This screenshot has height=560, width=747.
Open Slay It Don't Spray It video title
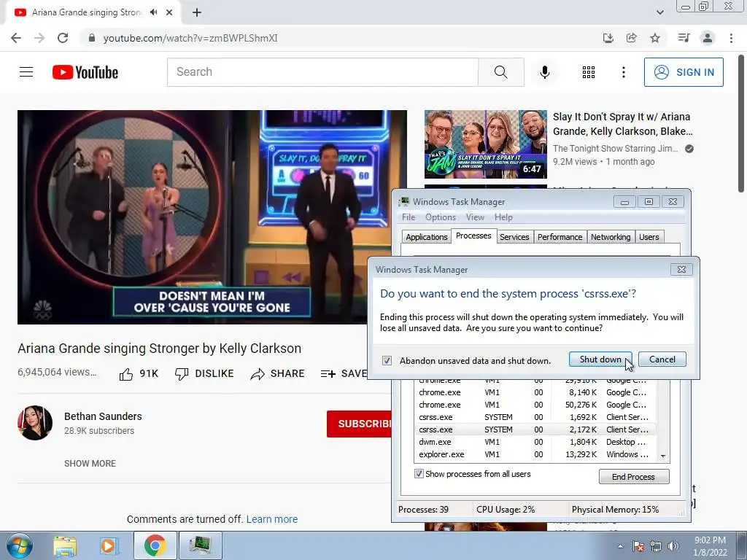click(623, 124)
